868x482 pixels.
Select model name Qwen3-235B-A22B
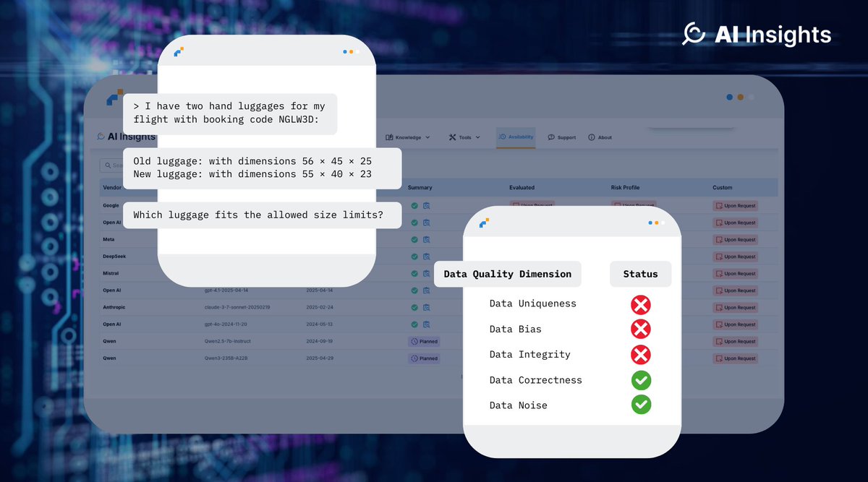227,358
